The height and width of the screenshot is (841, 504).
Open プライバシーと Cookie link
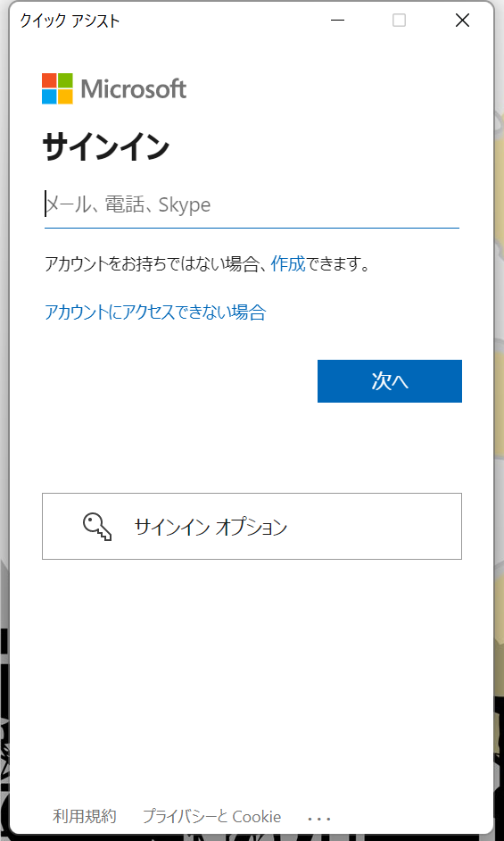click(211, 816)
